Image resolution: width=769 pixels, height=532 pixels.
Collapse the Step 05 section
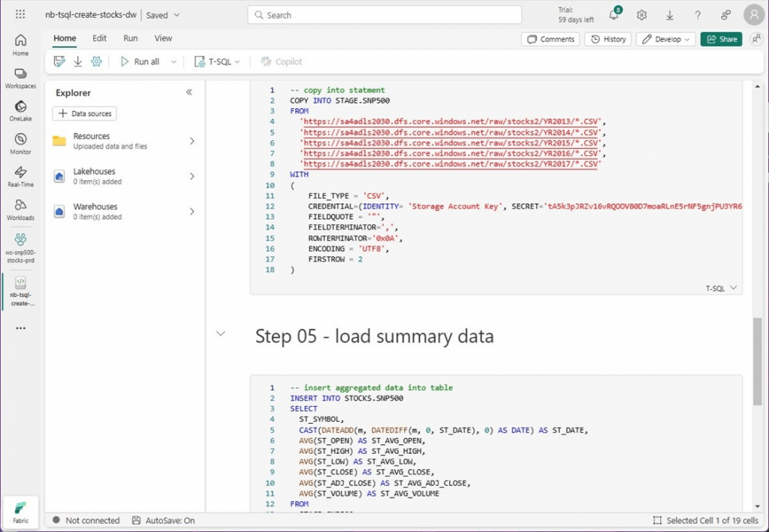coord(221,334)
